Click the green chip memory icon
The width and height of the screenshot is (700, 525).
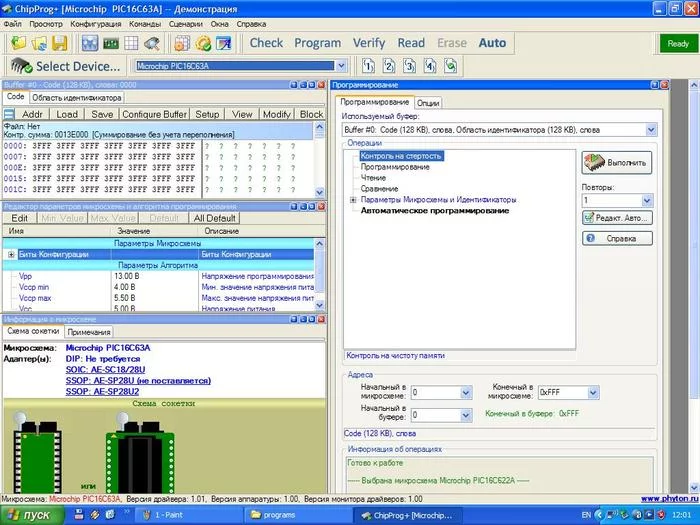click(111, 43)
